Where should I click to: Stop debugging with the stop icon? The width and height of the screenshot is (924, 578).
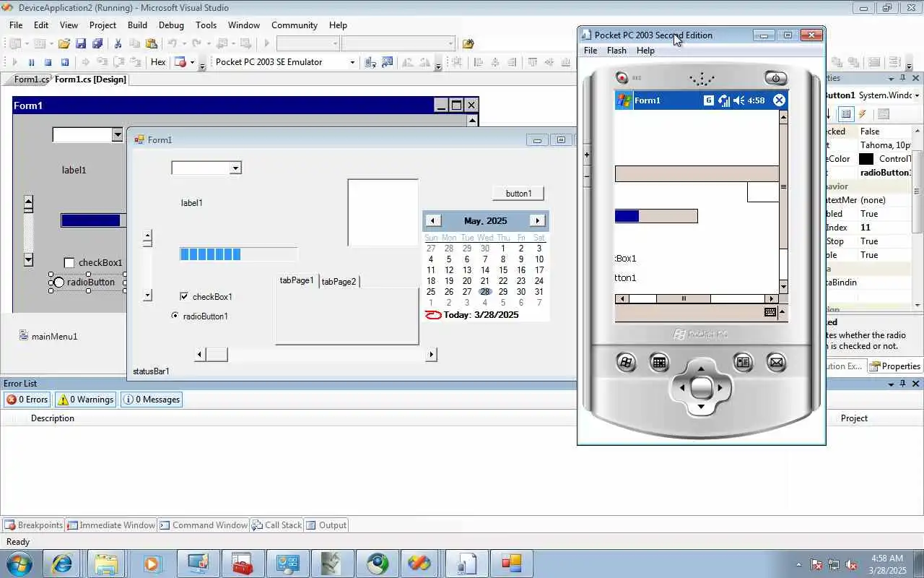tap(48, 62)
